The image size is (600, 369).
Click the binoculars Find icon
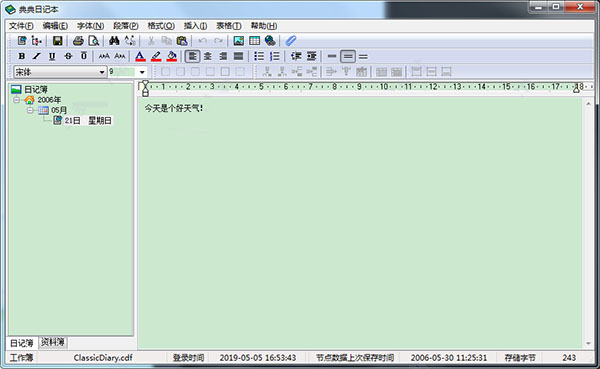[114, 41]
